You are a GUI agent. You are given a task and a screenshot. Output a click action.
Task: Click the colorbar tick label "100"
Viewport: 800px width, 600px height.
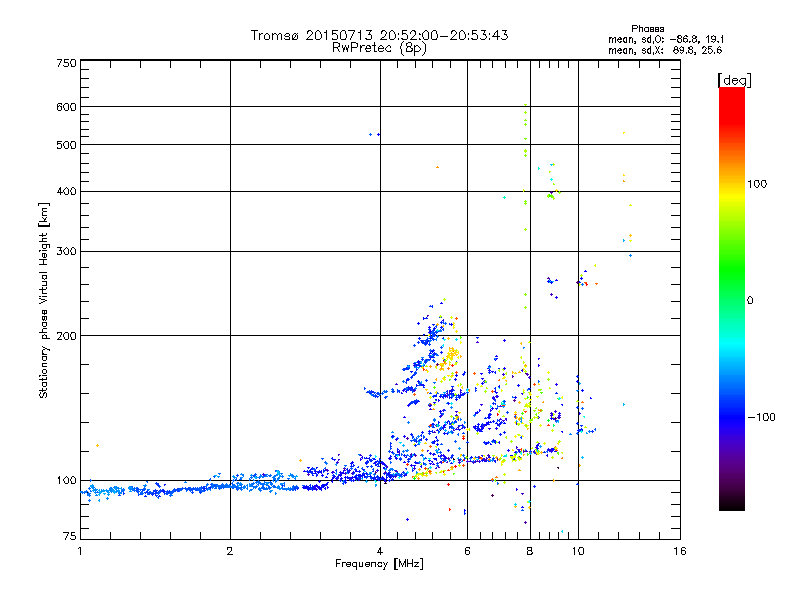pyautogui.click(x=757, y=184)
